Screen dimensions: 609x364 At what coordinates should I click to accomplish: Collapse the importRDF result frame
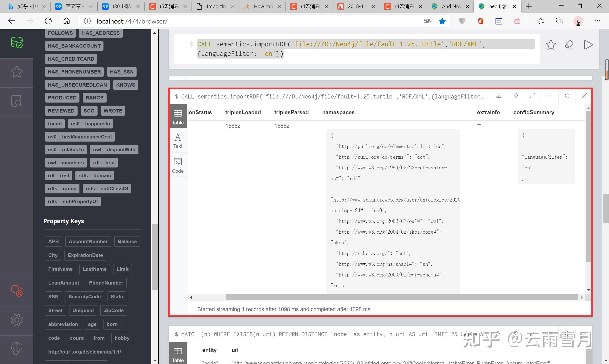point(550,96)
